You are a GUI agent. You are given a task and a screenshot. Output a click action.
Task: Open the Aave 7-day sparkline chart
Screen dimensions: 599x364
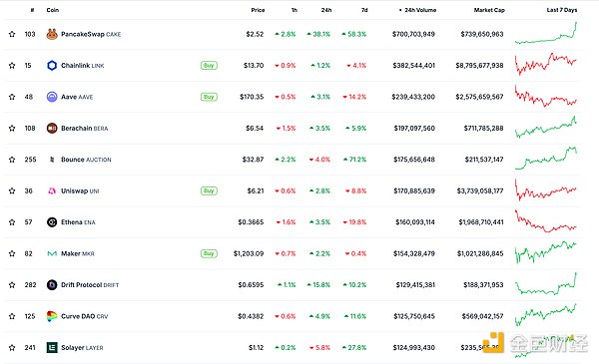pos(545,96)
